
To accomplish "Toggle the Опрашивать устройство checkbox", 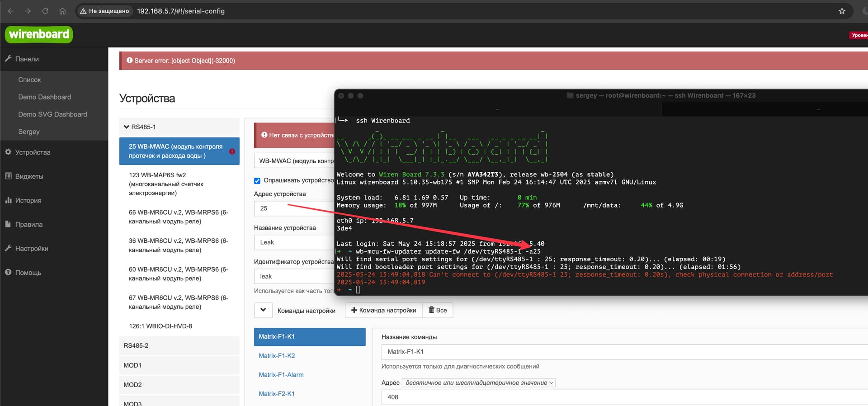I will [x=257, y=180].
